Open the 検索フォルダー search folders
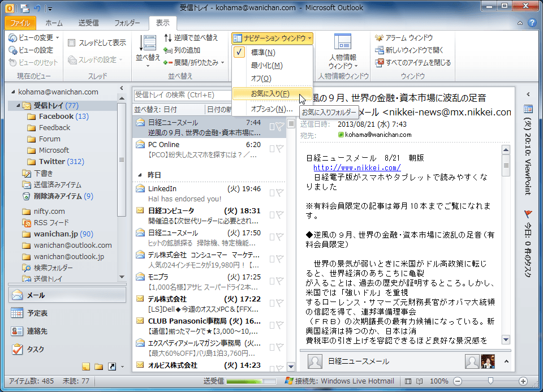 48,268
